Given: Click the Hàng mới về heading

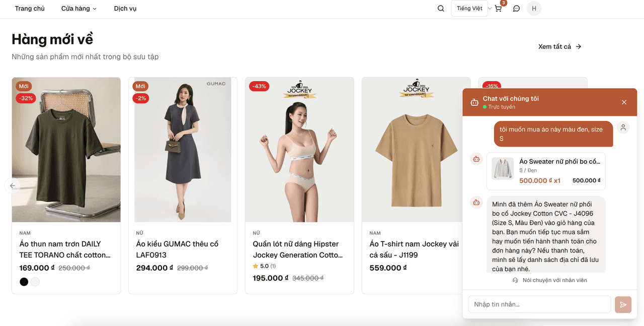Looking at the screenshot, I should click(x=52, y=39).
